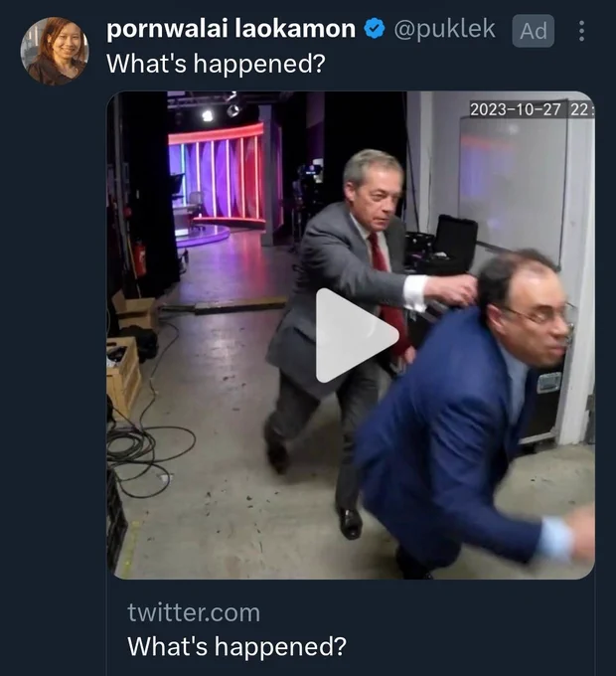The image size is (616, 676).
Task: Play the embedded video
Action: click(357, 335)
